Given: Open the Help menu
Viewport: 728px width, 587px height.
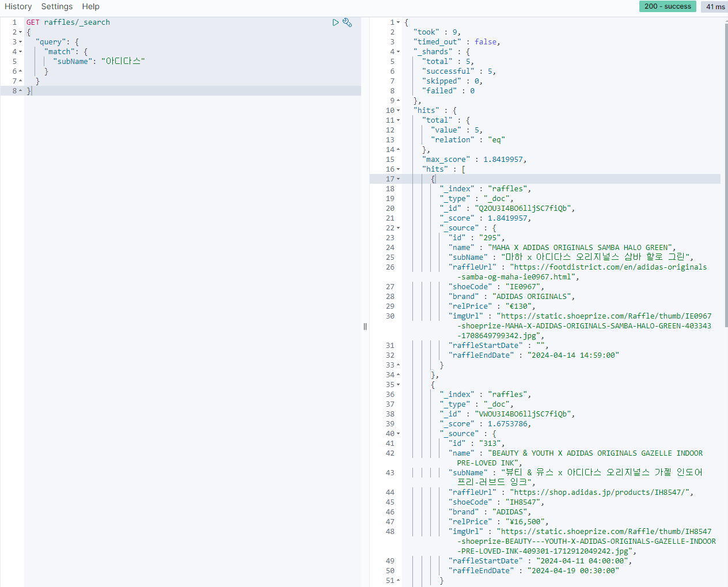Looking at the screenshot, I should [90, 6].
